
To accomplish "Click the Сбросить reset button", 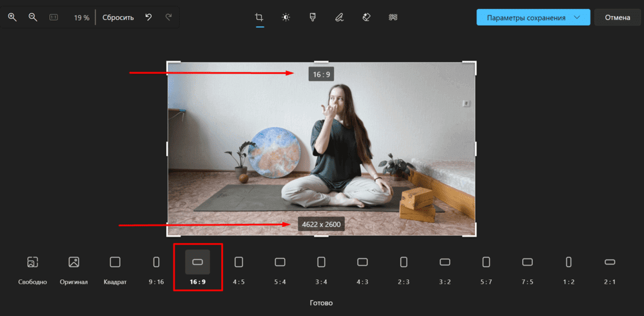I will pos(118,17).
